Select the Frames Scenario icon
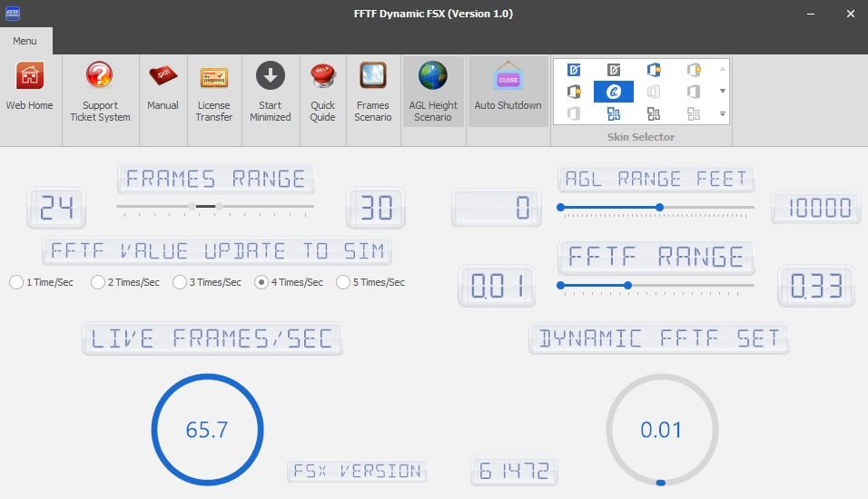868x499 pixels. [373, 75]
